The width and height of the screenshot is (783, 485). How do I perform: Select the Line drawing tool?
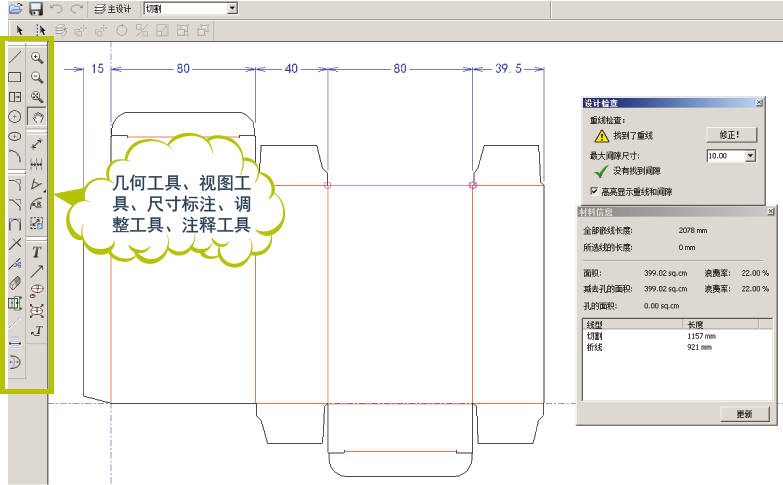(15, 58)
